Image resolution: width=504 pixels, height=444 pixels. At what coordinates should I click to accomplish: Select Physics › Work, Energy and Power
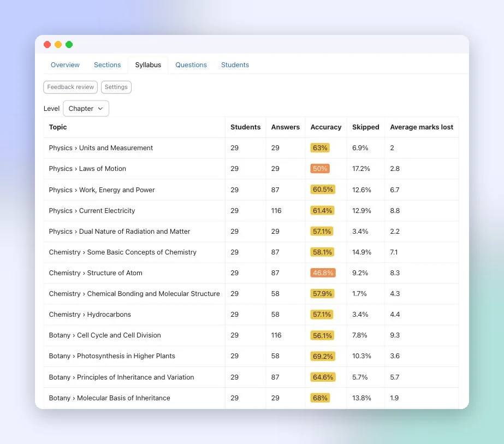click(x=102, y=190)
